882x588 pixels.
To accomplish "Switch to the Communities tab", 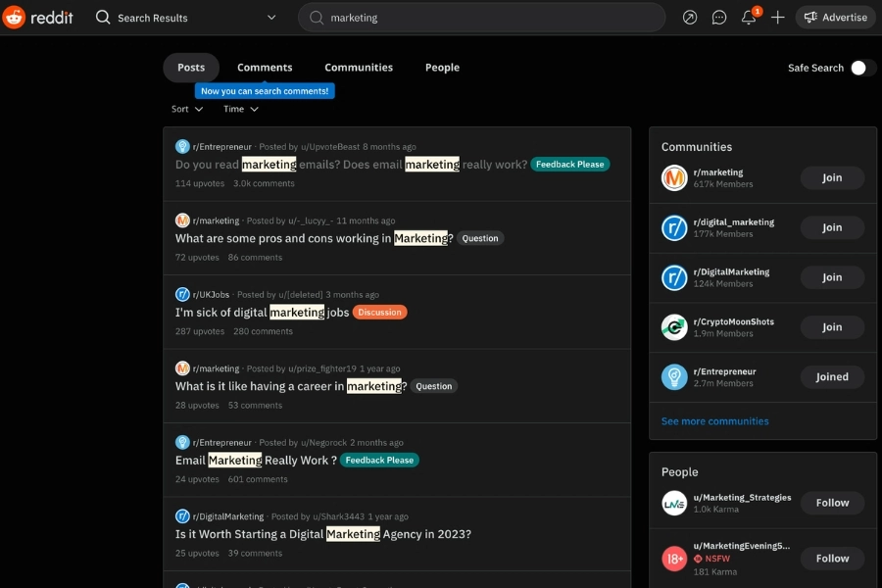I will point(359,68).
